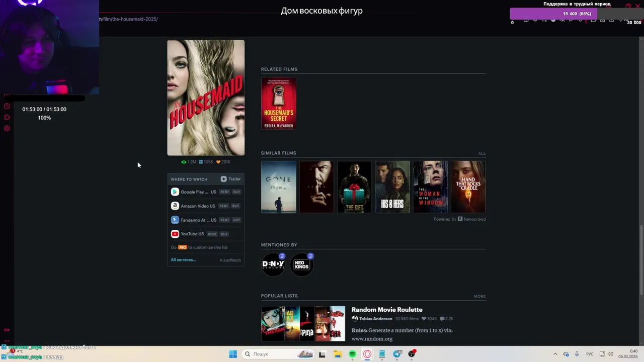
Task: Switch to Opera browser on taskbar
Action: point(367,354)
